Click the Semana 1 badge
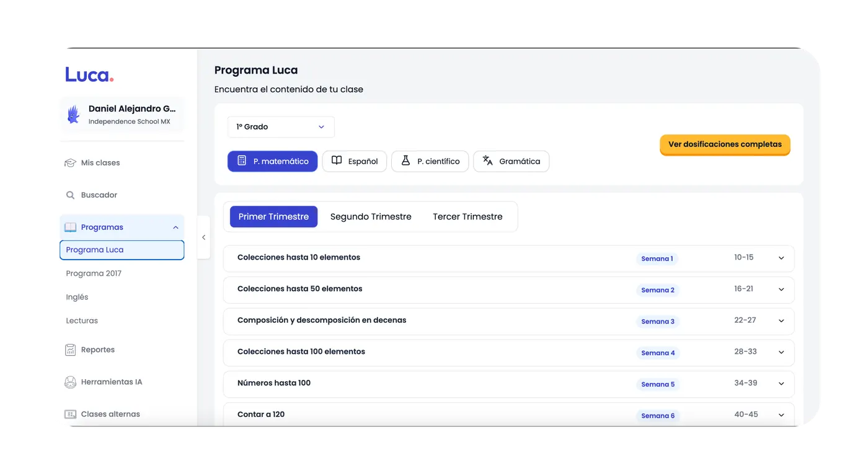The height and width of the screenshot is (474, 868). click(x=657, y=259)
